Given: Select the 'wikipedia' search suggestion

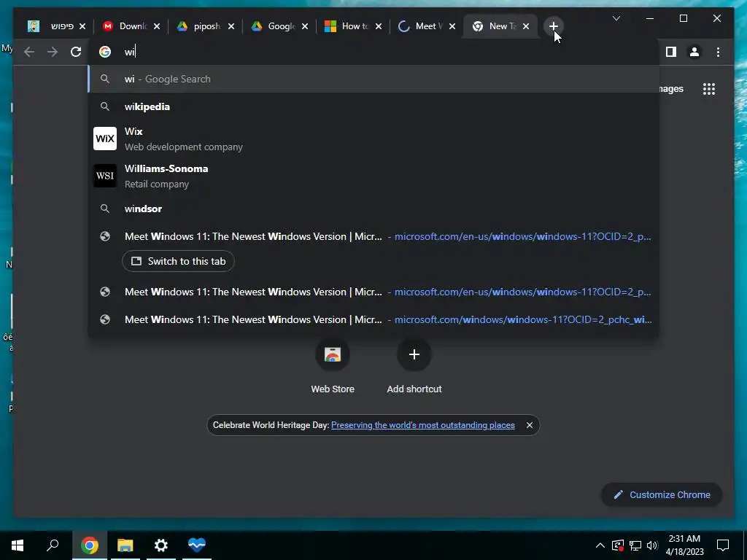Looking at the screenshot, I should (373, 106).
